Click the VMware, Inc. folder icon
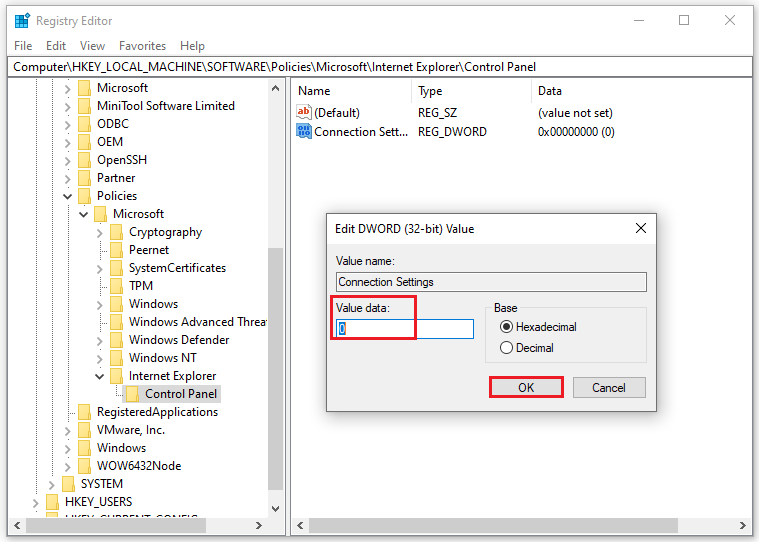Screen dimensions: 759x542 pyautogui.click(x=84, y=430)
